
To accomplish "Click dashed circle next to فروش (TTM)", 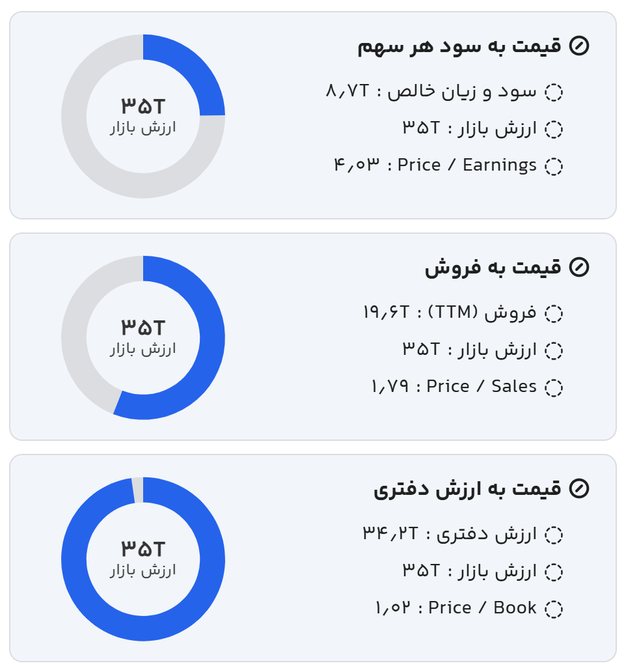I will tap(553, 314).
